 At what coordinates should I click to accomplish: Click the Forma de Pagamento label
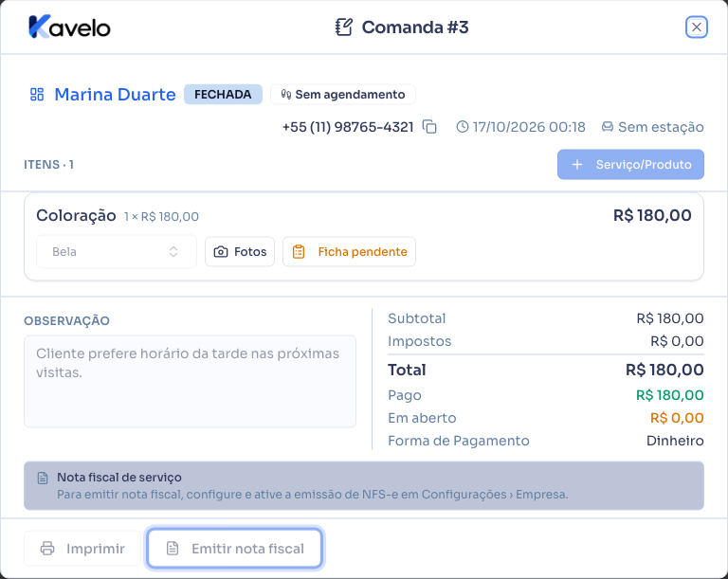click(459, 441)
